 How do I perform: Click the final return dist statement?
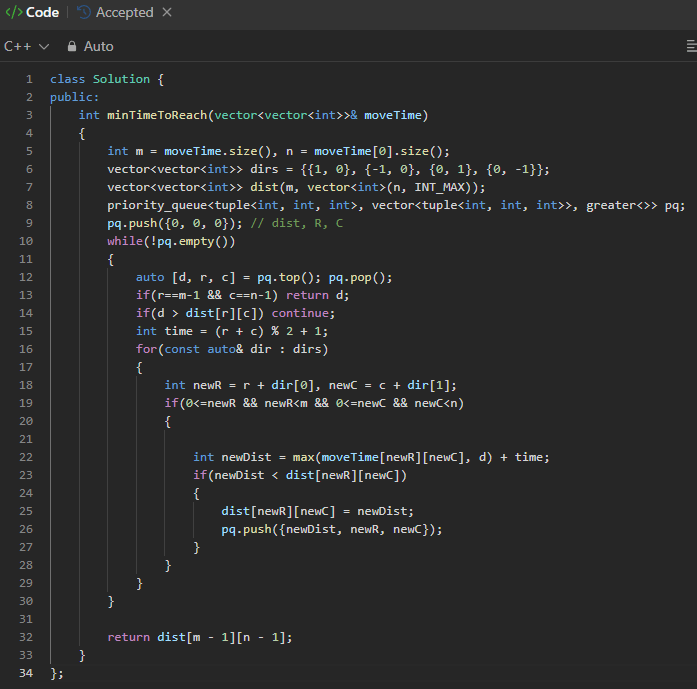(x=200, y=637)
